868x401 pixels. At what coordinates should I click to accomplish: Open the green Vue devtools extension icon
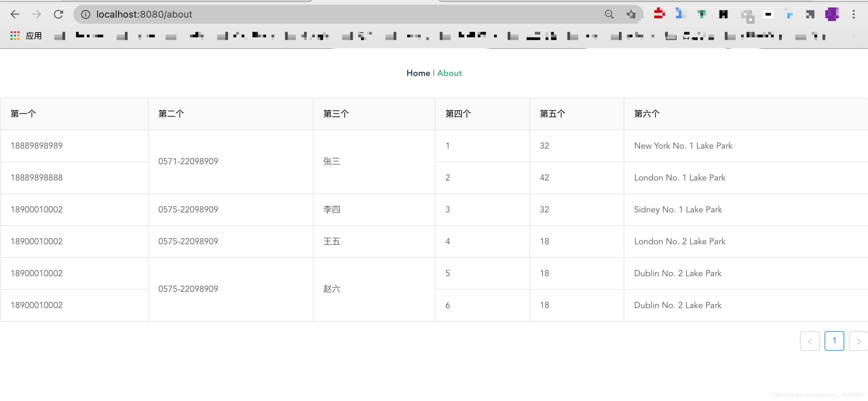point(701,14)
